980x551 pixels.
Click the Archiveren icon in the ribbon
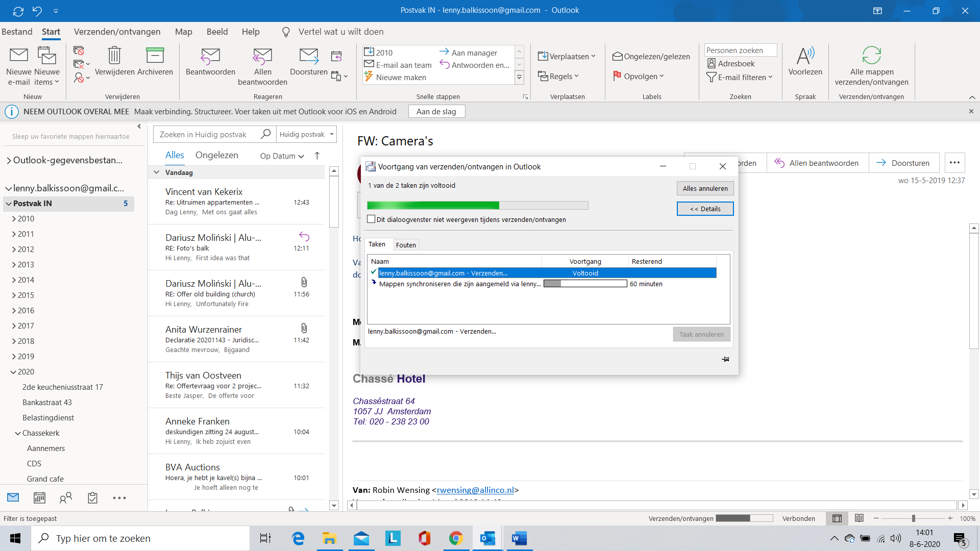pyautogui.click(x=155, y=55)
